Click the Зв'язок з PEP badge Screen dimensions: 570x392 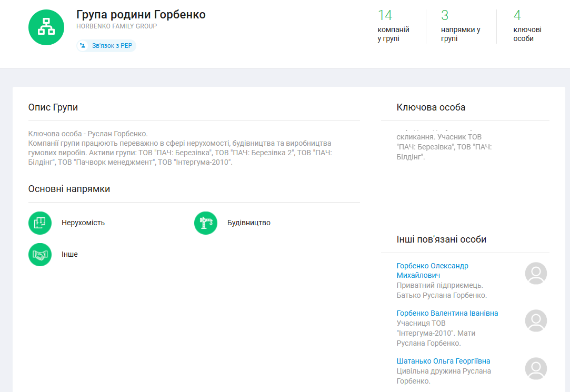click(106, 46)
